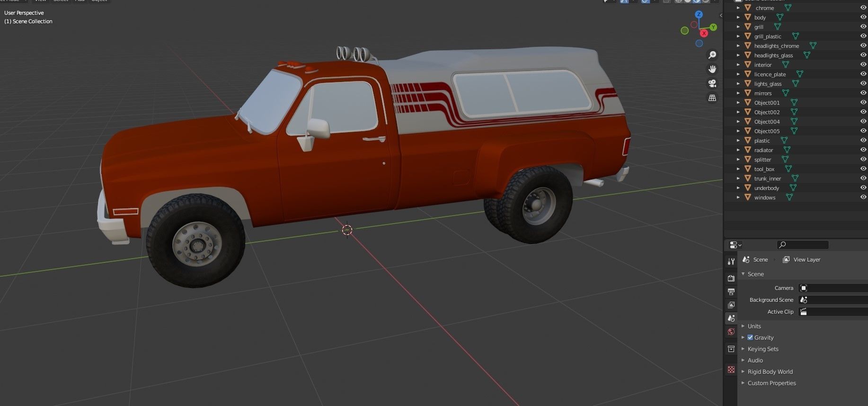Image resolution: width=868 pixels, height=406 pixels.
Task: Hide the mirrors object in the outliner
Action: tap(863, 93)
